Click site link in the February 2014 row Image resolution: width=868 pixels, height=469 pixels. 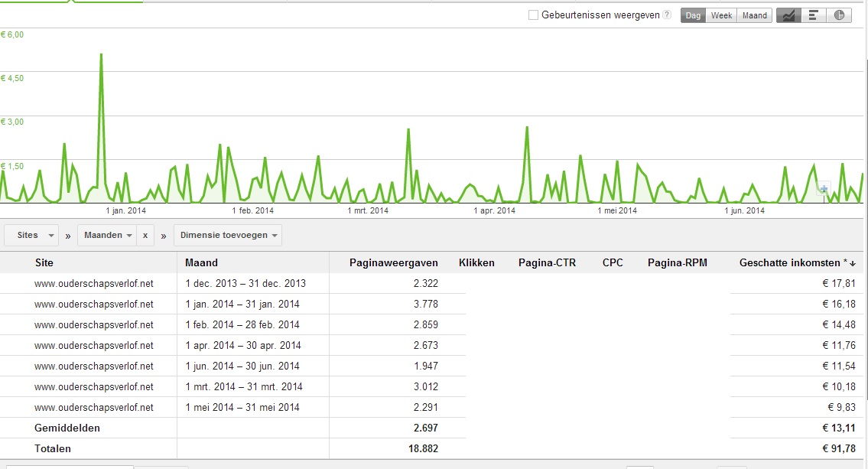94,325
